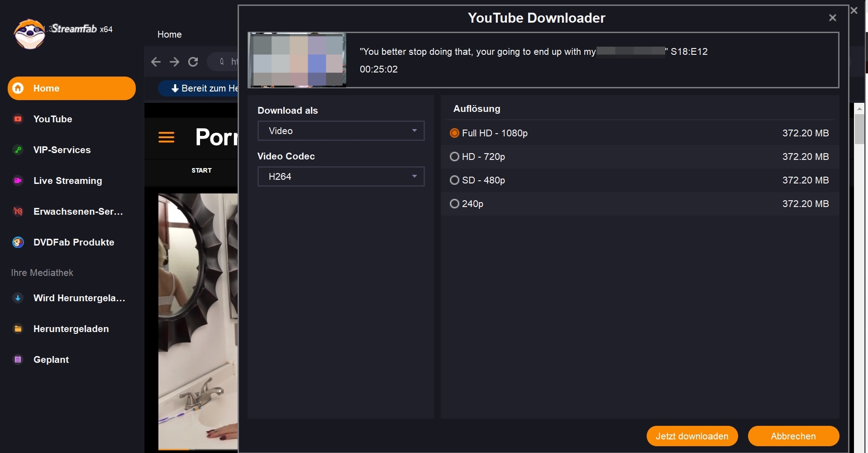Viewport: 868px width, 453px height.
Task: Click the START tab on website
Action: coord(201,170)
